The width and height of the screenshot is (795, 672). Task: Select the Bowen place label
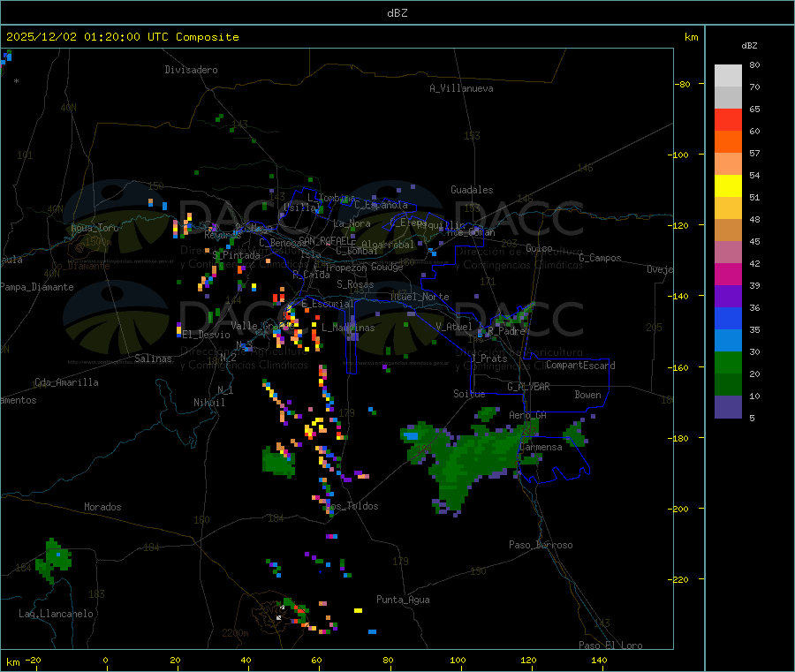point(587,395)
